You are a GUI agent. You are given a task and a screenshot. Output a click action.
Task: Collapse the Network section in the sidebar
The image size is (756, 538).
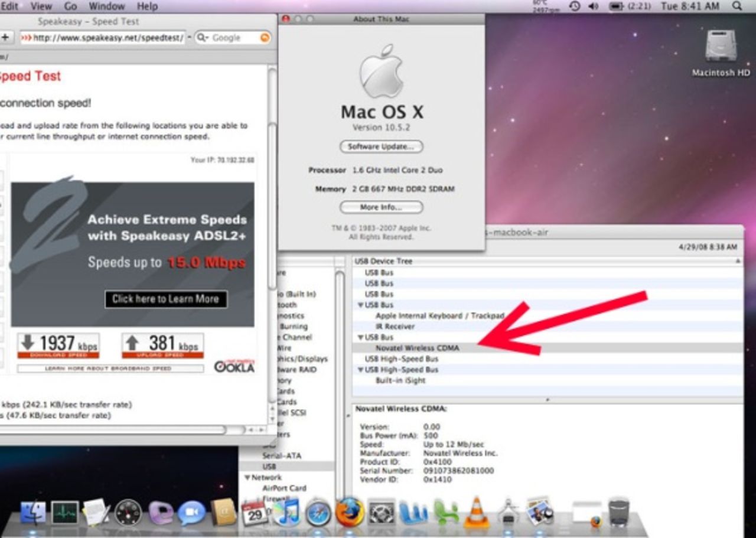[247, 477]
